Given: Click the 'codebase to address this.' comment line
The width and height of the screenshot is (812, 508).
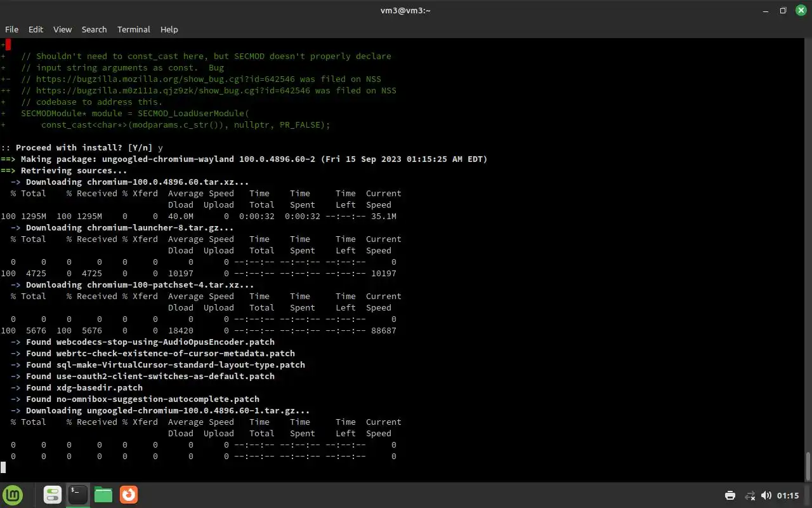Looking at the screenshot, I should (82, 102).
